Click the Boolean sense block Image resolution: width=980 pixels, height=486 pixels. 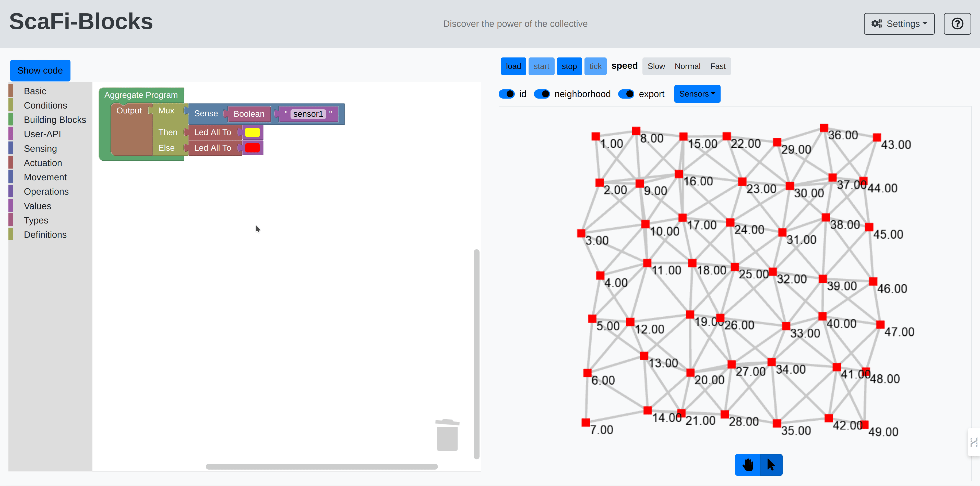[x=248, y=113]
